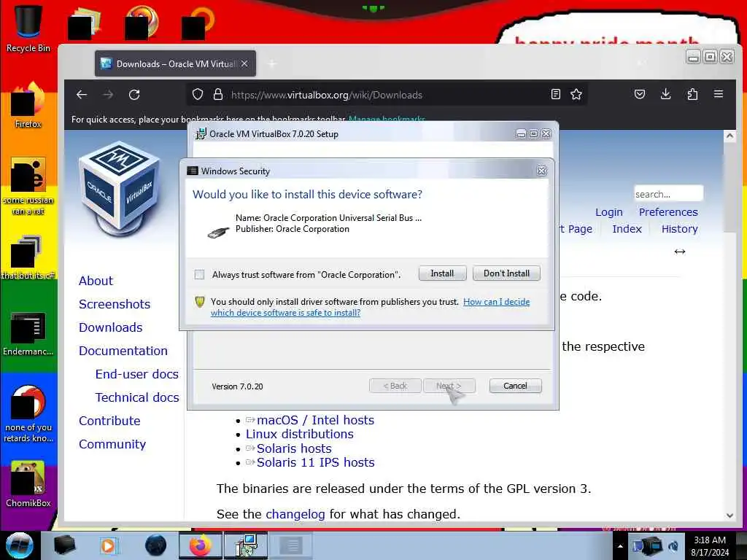Open 'some russian ran a rat' desktop icon
Screen dimensions: 747x560
(x=28, y=186)
